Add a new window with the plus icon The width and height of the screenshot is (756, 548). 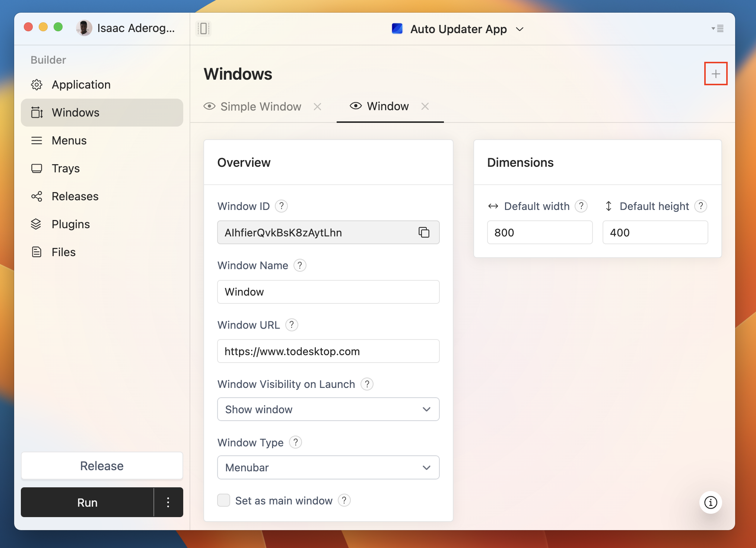(716, 73)
